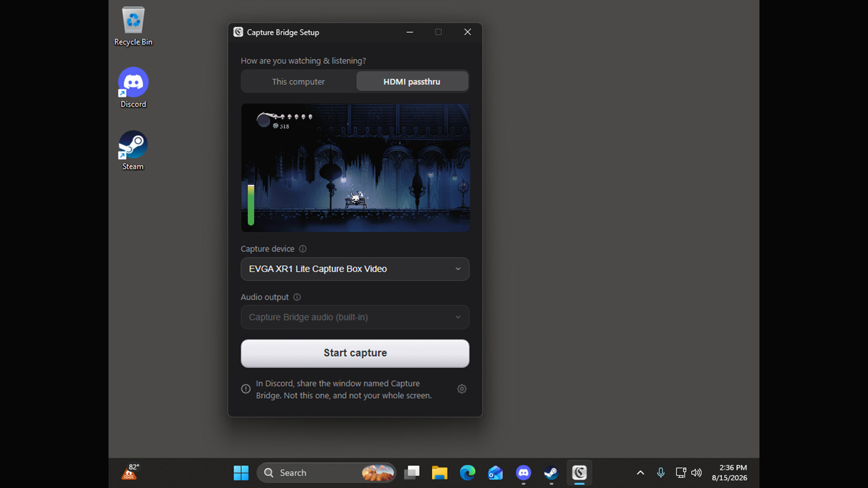
Task: Open the Windows Start menu
Action: click(x=241, y=473)
